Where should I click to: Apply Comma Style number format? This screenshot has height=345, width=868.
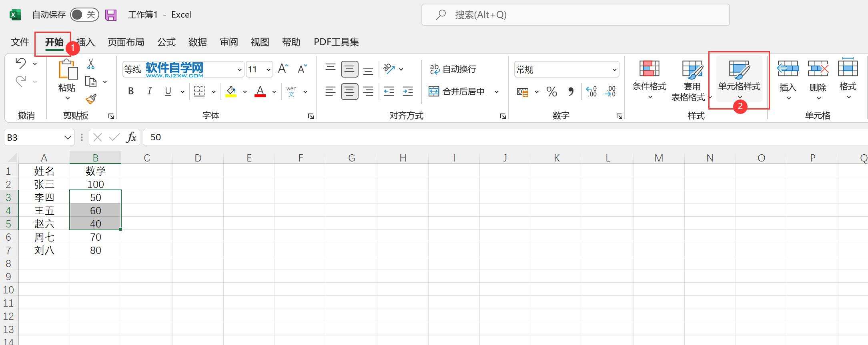point(571,92)
